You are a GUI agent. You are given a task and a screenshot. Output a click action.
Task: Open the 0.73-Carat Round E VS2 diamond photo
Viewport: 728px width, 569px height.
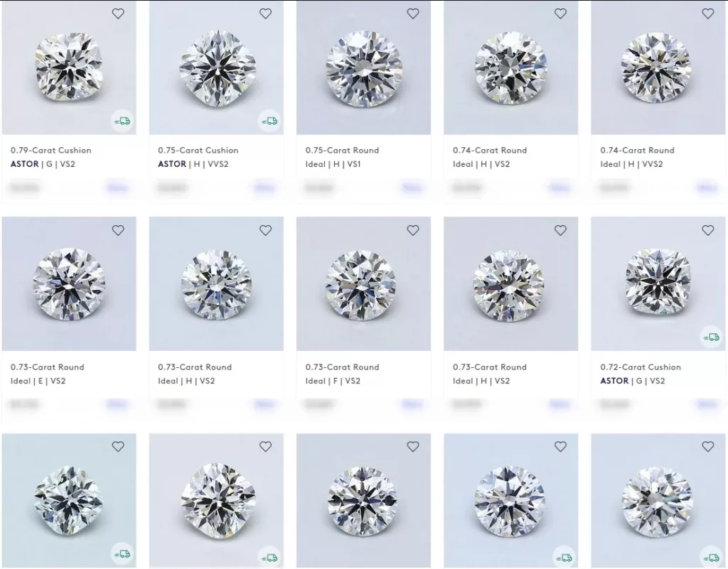coord(69,284)
